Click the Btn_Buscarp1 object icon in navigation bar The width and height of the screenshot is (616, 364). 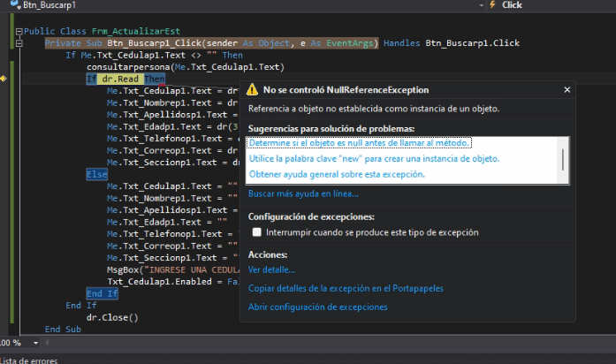point(16,4)
